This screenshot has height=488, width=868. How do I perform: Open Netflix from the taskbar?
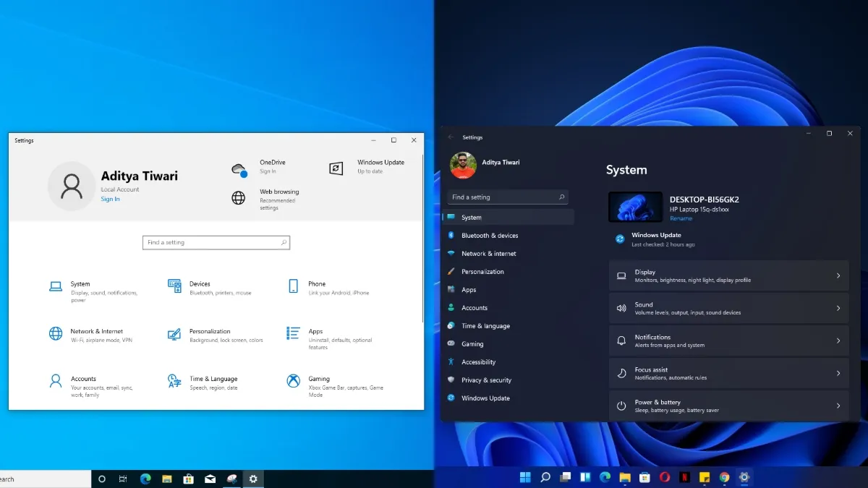[684, 478]
